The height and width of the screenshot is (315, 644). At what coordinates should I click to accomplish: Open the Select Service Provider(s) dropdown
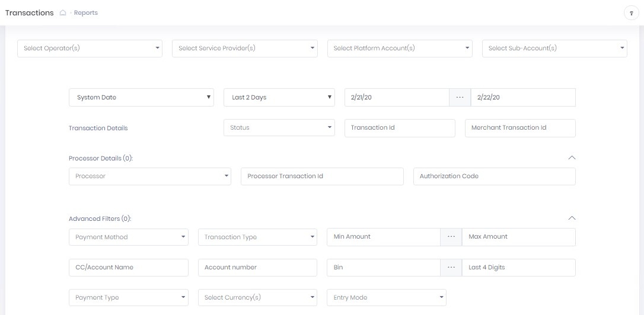coord(245,49)
